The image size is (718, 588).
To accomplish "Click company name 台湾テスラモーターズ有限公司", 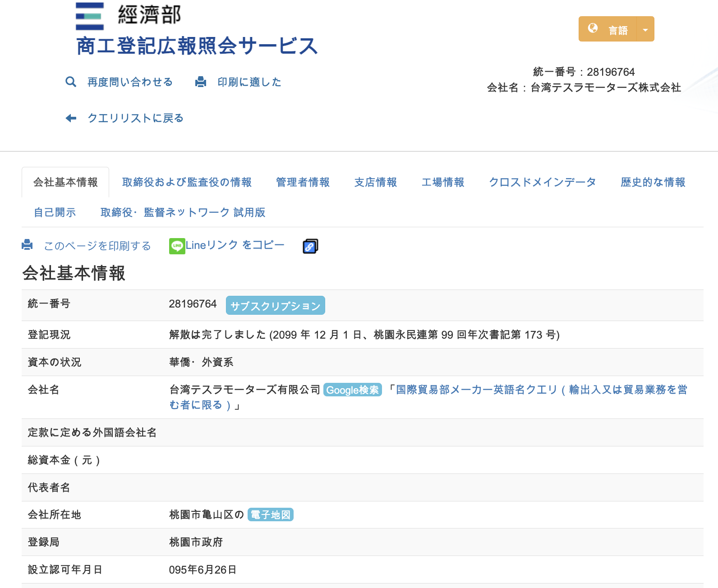I will [245, 390].
